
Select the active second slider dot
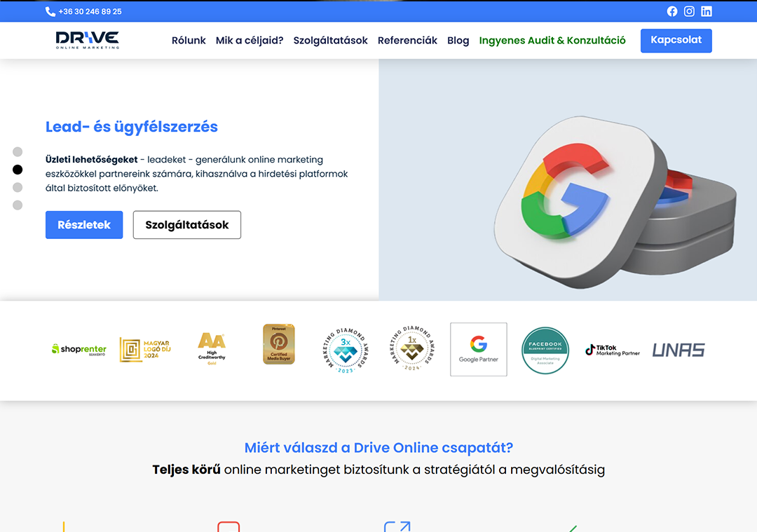tap(18, 170)
